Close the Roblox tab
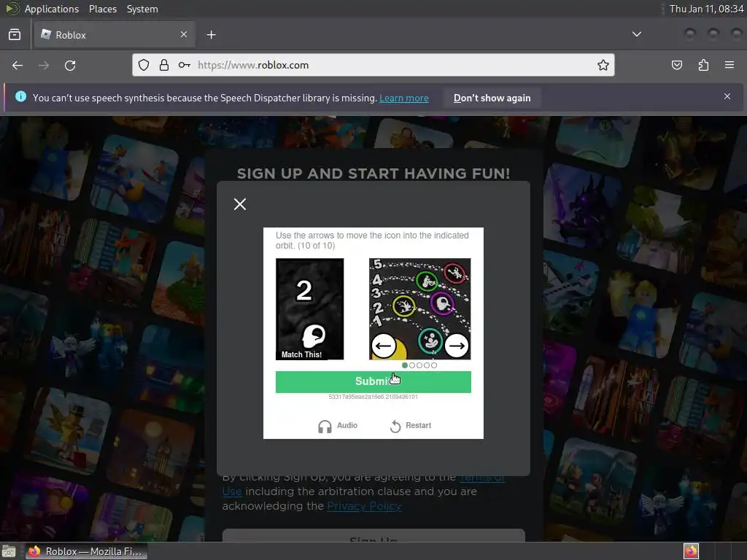The width and height of the screenshot is (747, 560). (184, 34)
